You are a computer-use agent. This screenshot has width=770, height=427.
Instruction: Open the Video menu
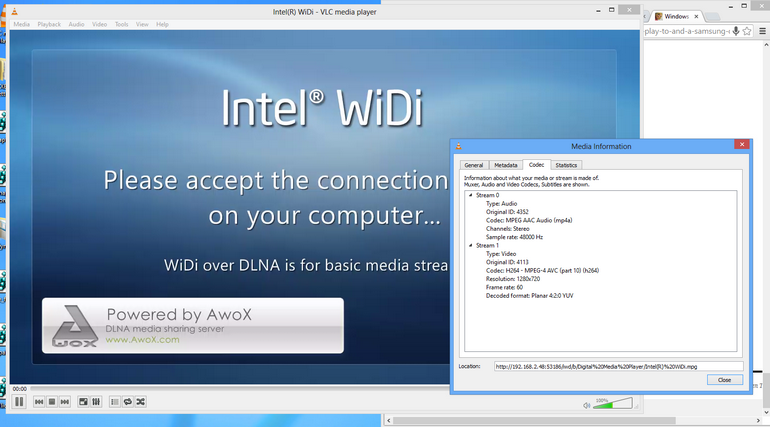[99, 24]
